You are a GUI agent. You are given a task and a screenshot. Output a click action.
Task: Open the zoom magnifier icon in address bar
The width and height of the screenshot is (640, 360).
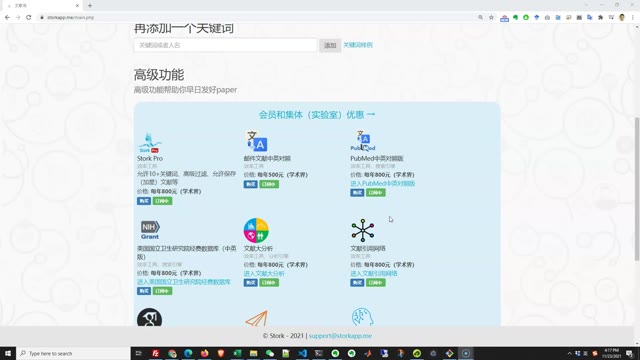(x=480, y=18)
